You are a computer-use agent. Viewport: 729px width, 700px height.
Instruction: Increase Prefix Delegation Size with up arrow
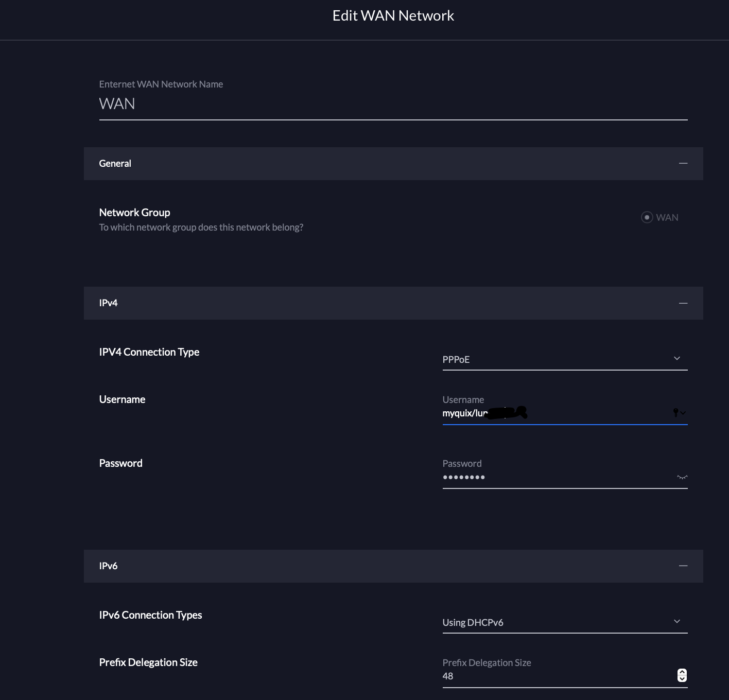pos(682,672)
